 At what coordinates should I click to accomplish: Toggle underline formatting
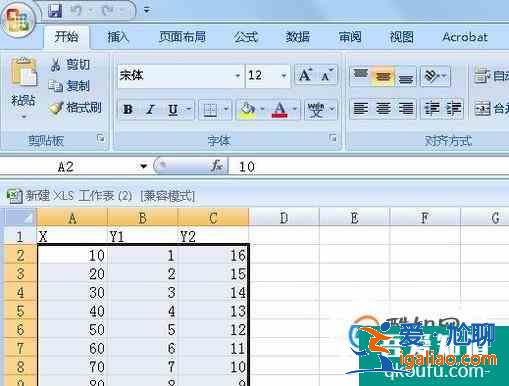(173, 109)
